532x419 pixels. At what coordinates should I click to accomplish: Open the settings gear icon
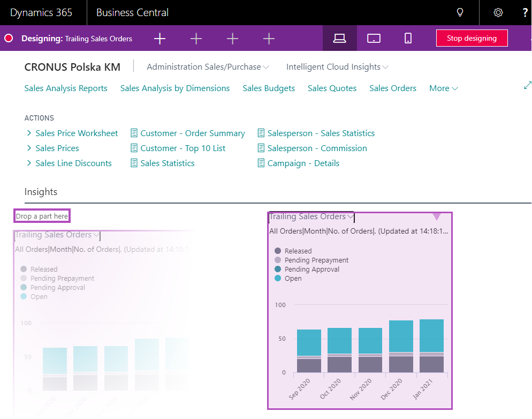[x=498, y=12]
